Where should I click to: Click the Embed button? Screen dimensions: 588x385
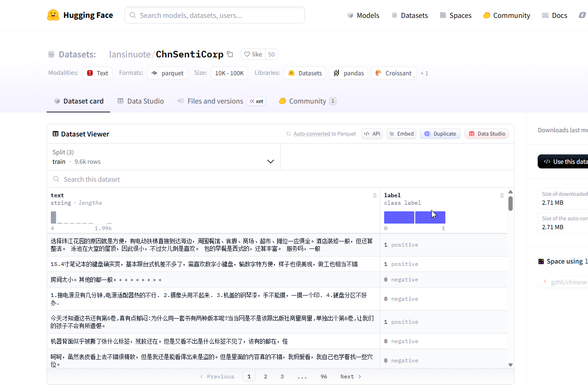click(x=401, y=134)
